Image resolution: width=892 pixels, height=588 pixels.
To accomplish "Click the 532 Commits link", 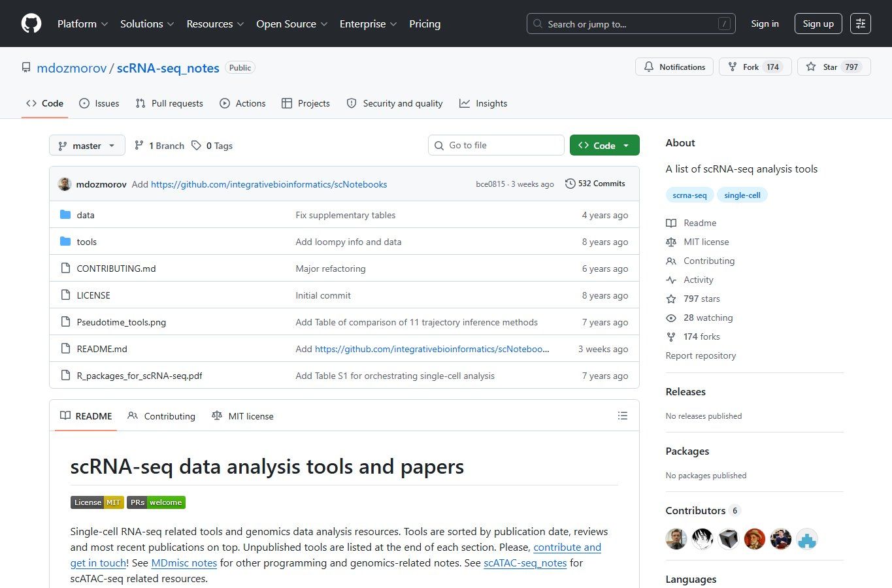I will click(595, 184).
